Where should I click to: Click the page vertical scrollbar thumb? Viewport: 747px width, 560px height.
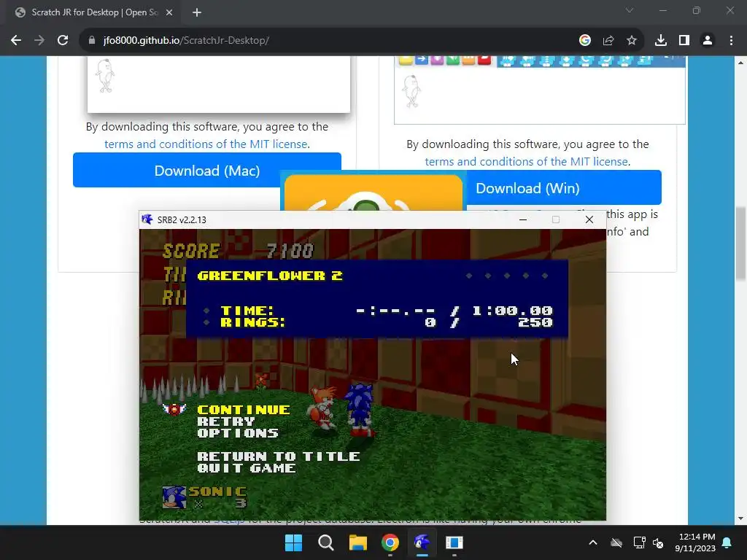point(740,244)
